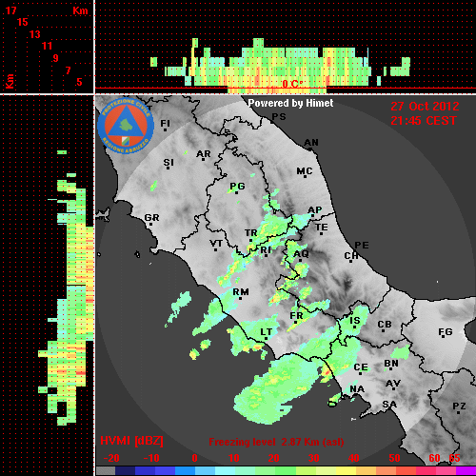
Task: Click the RM city marker for Rome
Action: pyautogui.click(x=241, y=293)
